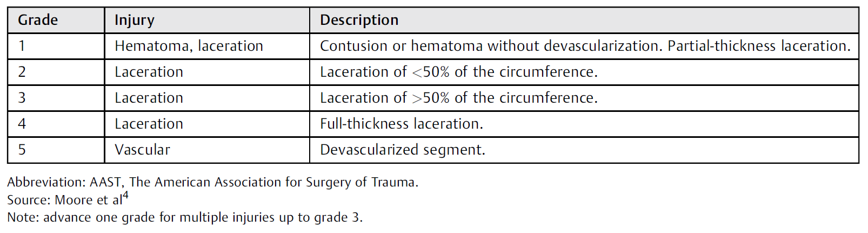Select the grade 4 cell
The width and height of the screenshot is (868, 233).
tap(56, 124)
